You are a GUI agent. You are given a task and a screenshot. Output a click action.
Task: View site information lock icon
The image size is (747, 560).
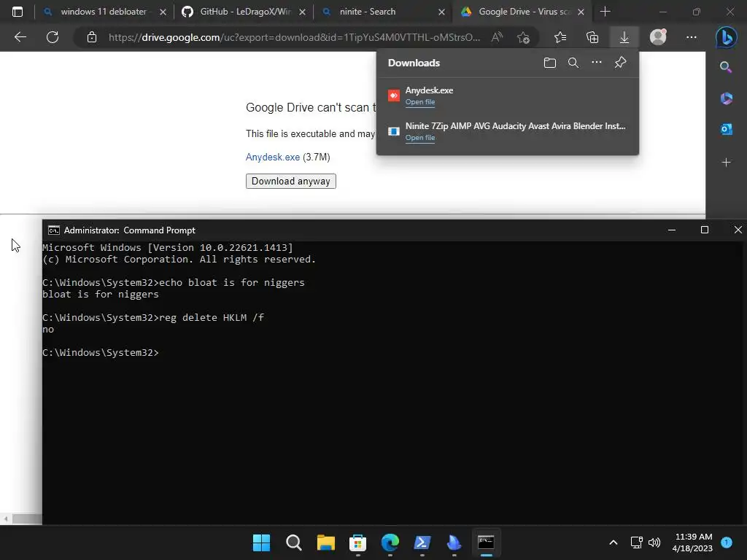pyautogui.click(x=92, y=37)
